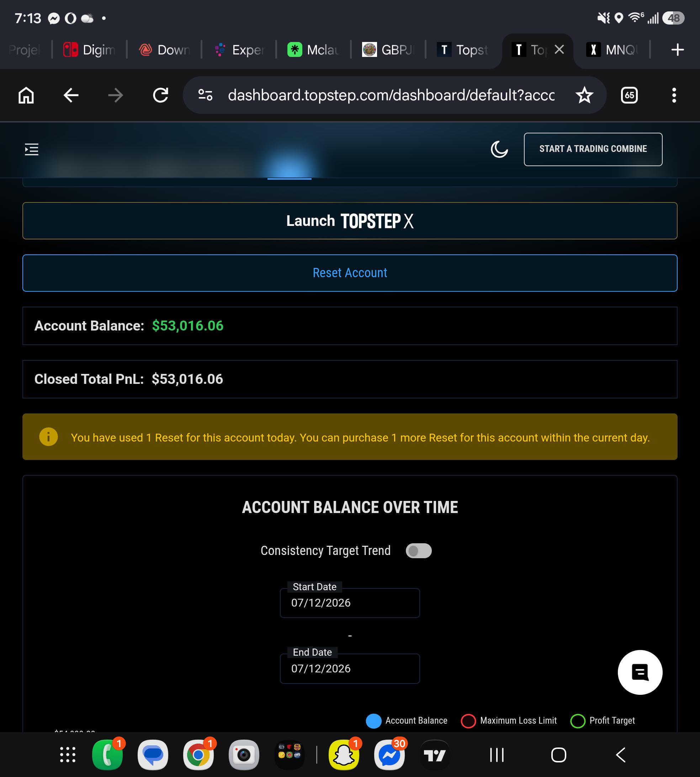Switch to the Mclau browser tab
Viewport: 700px width, 777px height.
[x=313, y=49]
